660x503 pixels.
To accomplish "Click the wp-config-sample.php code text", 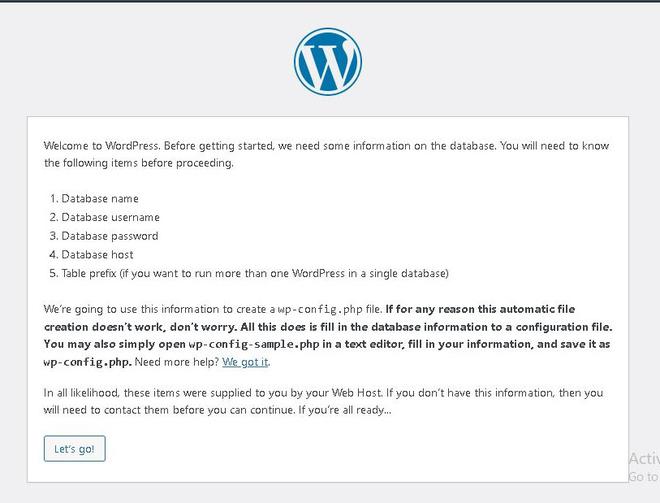I will click(254, 344).
